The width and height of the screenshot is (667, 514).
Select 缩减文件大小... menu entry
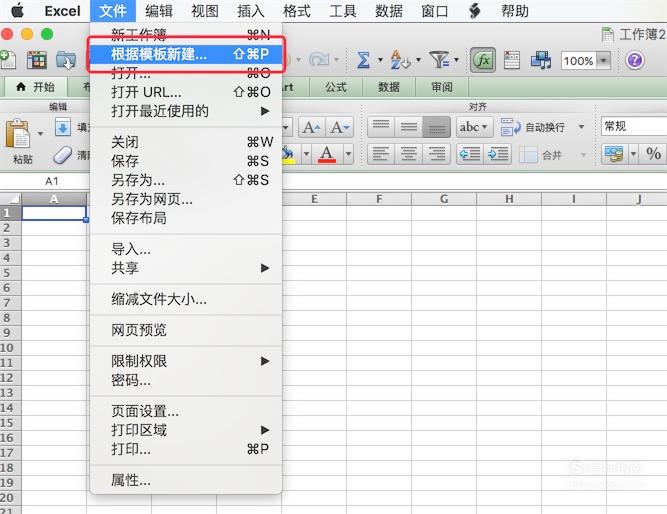pyautogui.click(x=186, y=299)
